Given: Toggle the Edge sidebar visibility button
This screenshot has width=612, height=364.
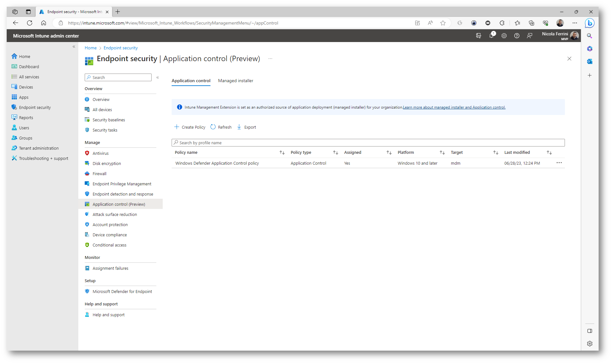Looking at the screenshot, I should pyautogui.click(x=590, y=331).
